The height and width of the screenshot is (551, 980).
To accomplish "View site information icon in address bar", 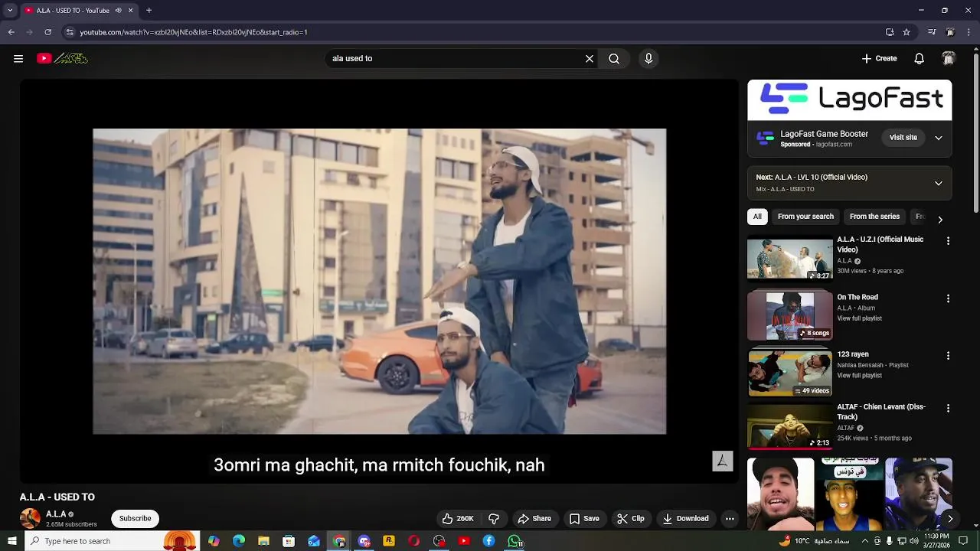I will click(x=70, y=32).
